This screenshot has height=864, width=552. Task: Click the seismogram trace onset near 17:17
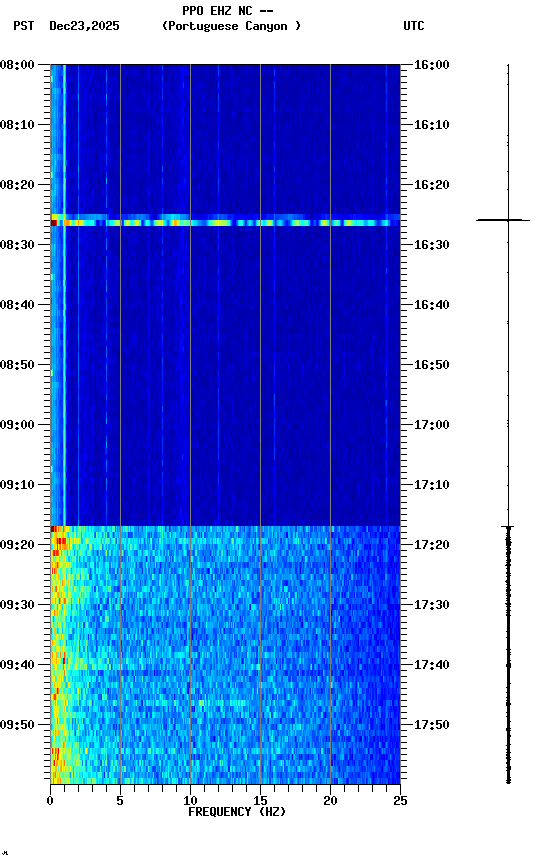tap(508, 527)
